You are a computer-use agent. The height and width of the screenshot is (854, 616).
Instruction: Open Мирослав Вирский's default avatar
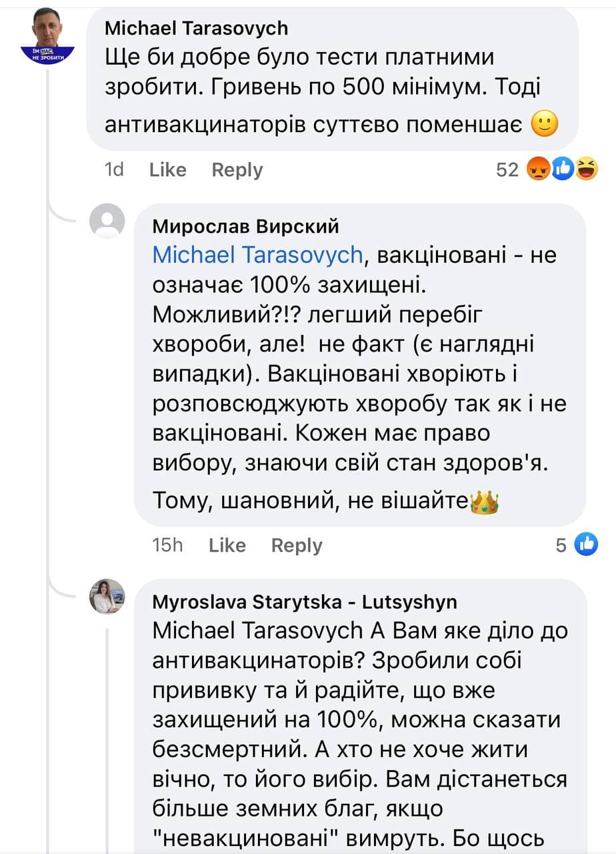point(107,221)
